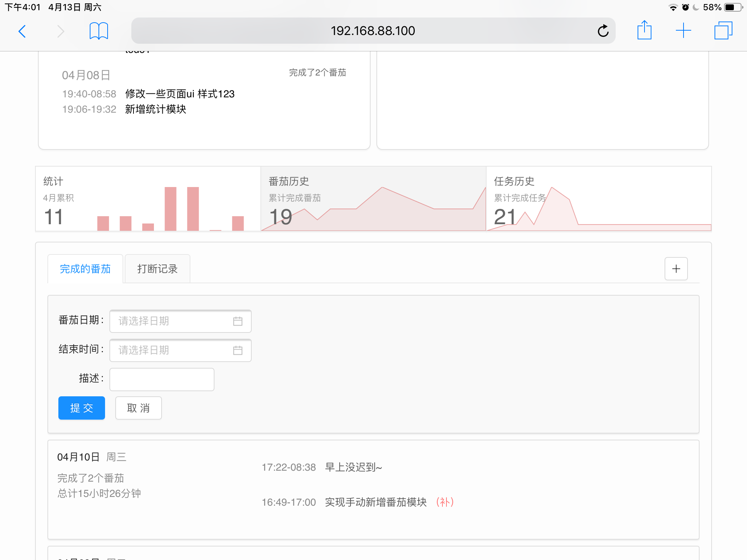Open calendar icon in 番茄日期 field

238,321
